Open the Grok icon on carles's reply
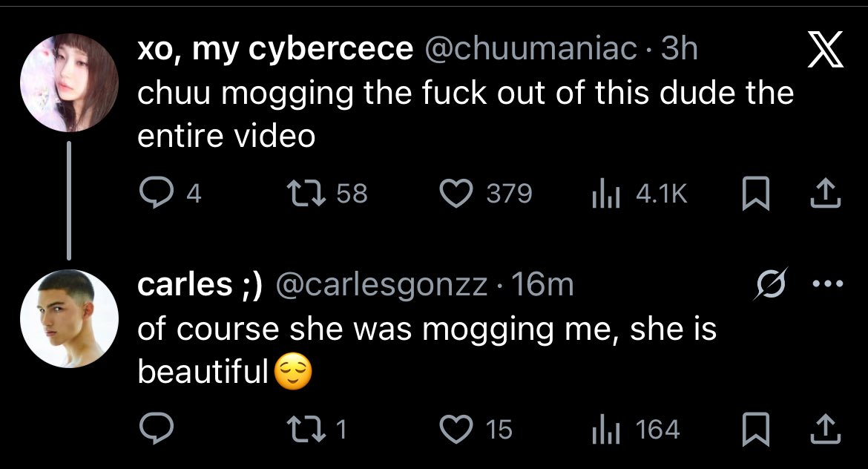Screen dimensions: 868x469 [x=768, y=286]
